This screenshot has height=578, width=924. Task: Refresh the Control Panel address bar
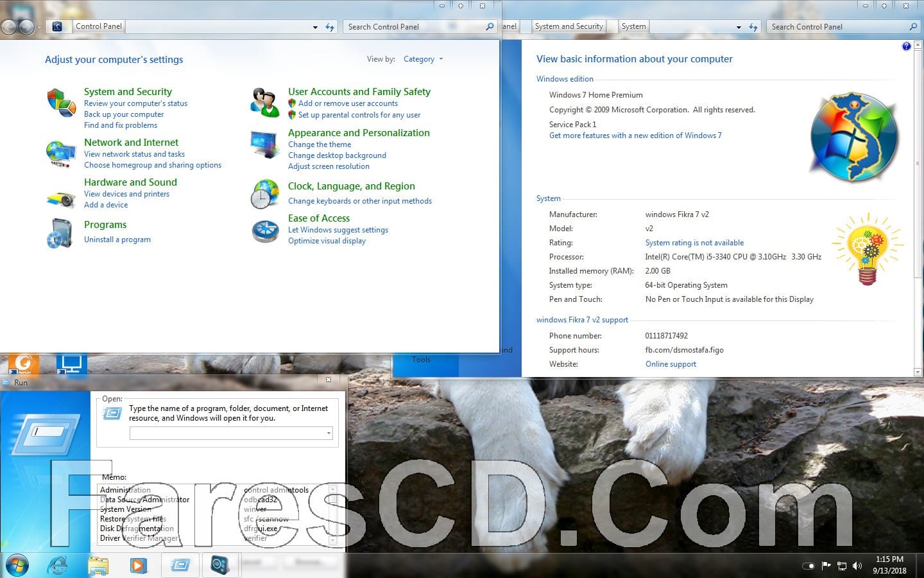(330, 27)
